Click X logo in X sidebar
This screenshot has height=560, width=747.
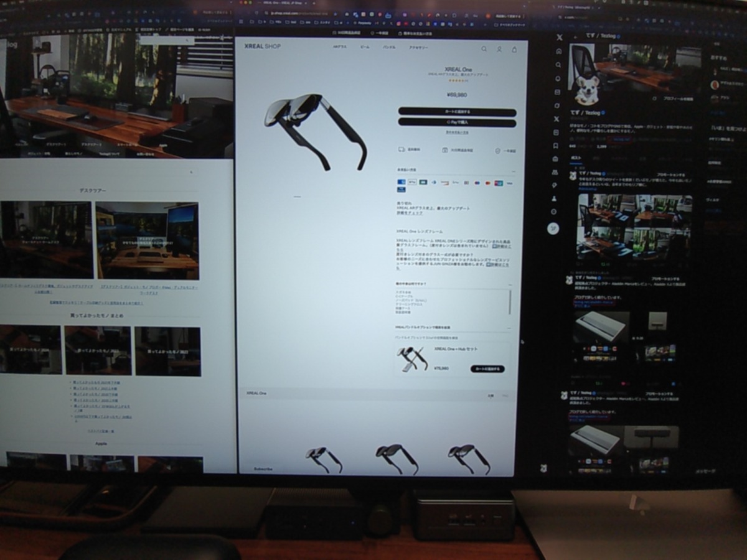559,38
